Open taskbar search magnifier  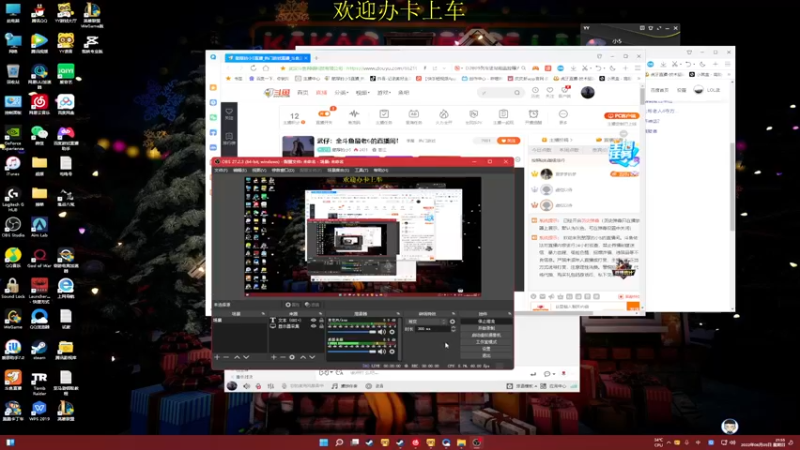[x=339, y=442]
